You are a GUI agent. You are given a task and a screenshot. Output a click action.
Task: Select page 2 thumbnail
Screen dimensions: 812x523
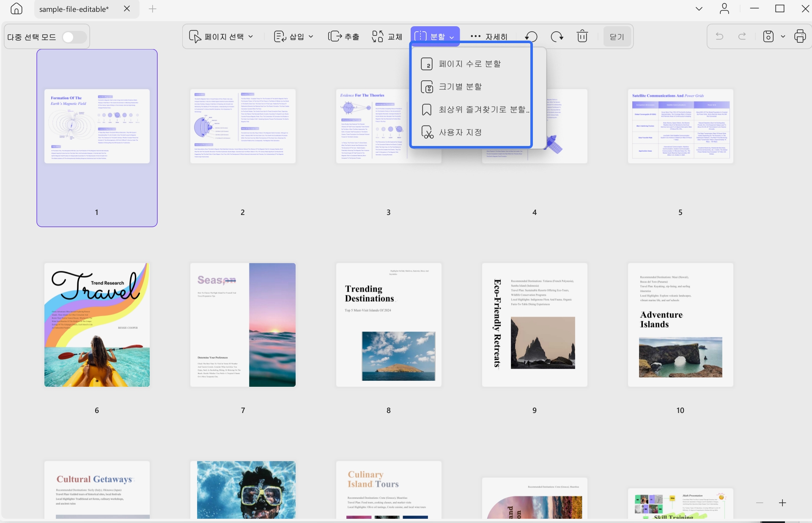[243, 126]
